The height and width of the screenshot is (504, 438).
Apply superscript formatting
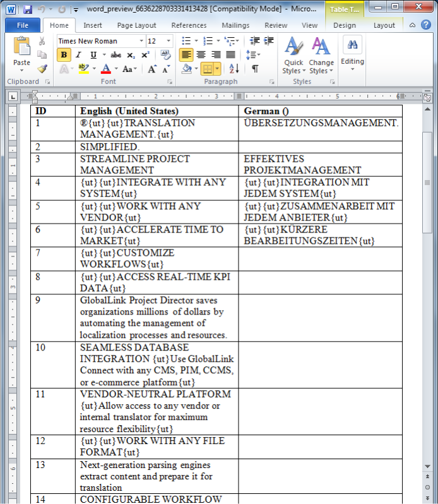click(x=145, y=55)
